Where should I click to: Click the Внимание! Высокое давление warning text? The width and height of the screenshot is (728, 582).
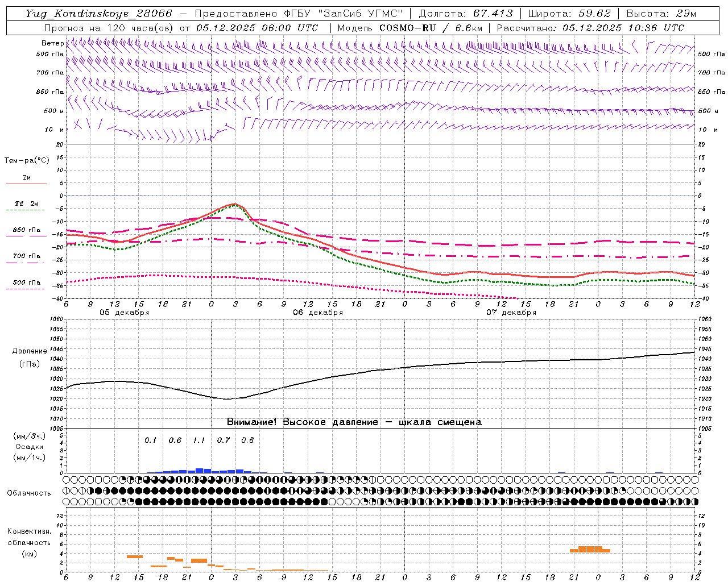[354, 422]
